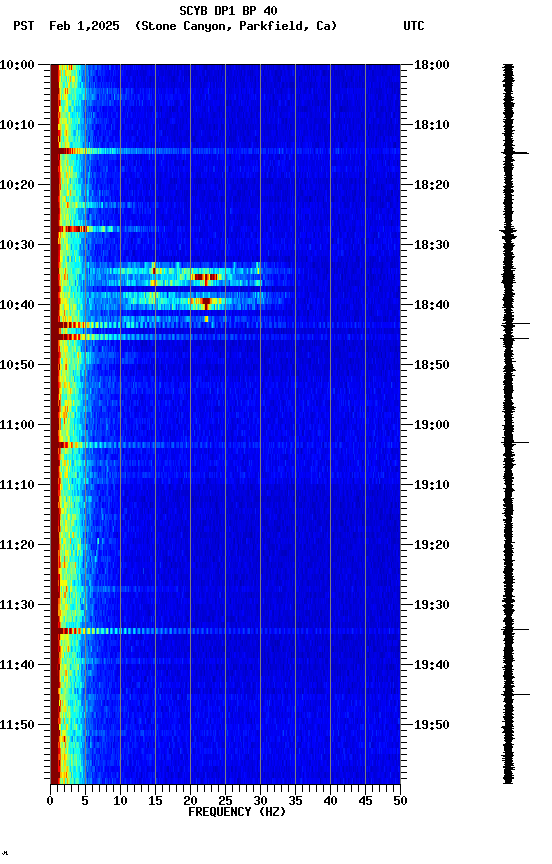Image resolution: width=552 pixels, height=864 pixels.
Task: Click the 20 Hz frequency axis label
Action: click(x=190, y=801)
